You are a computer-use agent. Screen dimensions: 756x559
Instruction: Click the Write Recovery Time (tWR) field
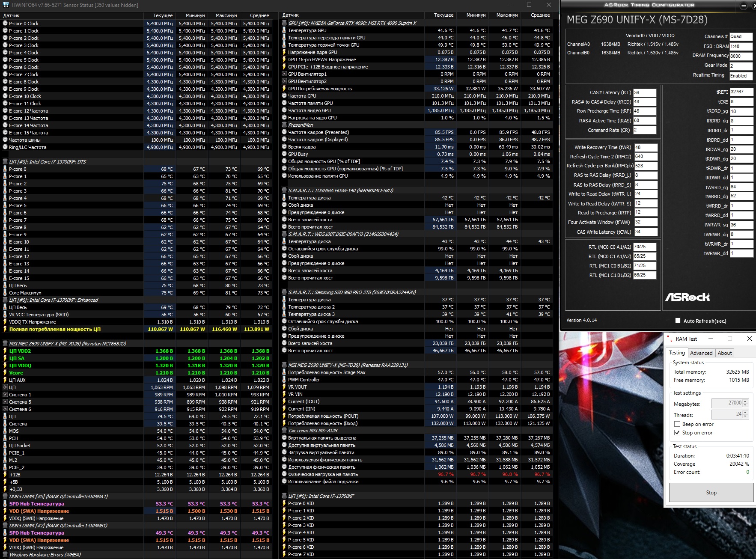pyautogui.click(x=646, y=147)
